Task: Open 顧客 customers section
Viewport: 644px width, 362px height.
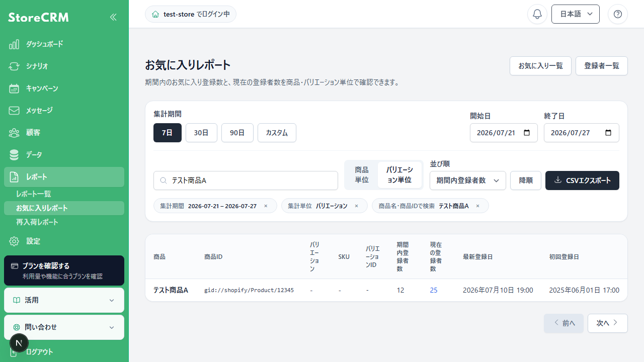Action: coord(64,133)
